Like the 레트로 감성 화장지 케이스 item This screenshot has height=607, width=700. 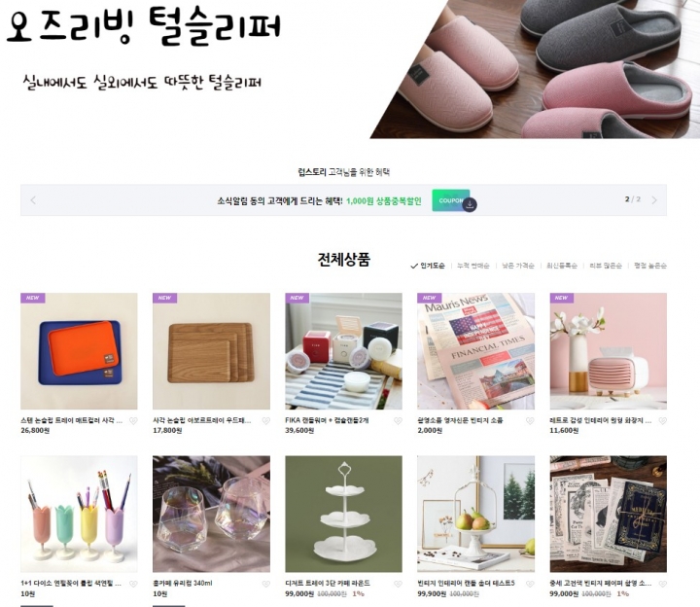coord(662,421)
